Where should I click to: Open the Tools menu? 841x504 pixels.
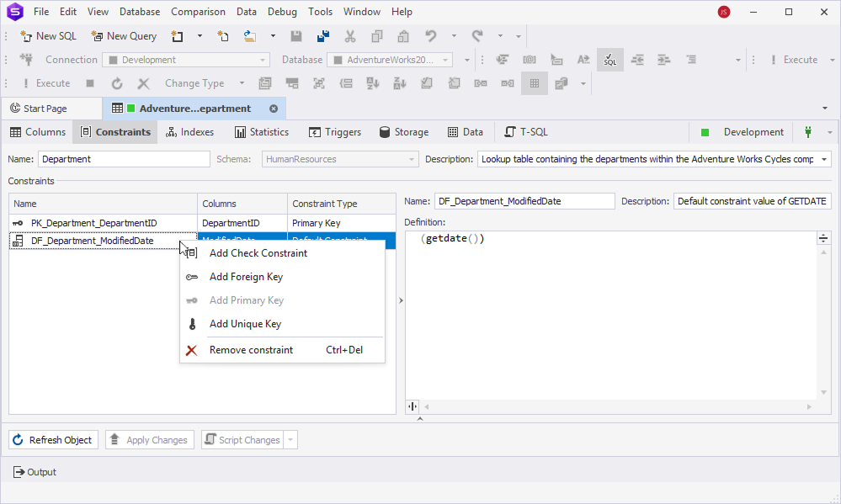pyautogui.click(x=320, y=12)
